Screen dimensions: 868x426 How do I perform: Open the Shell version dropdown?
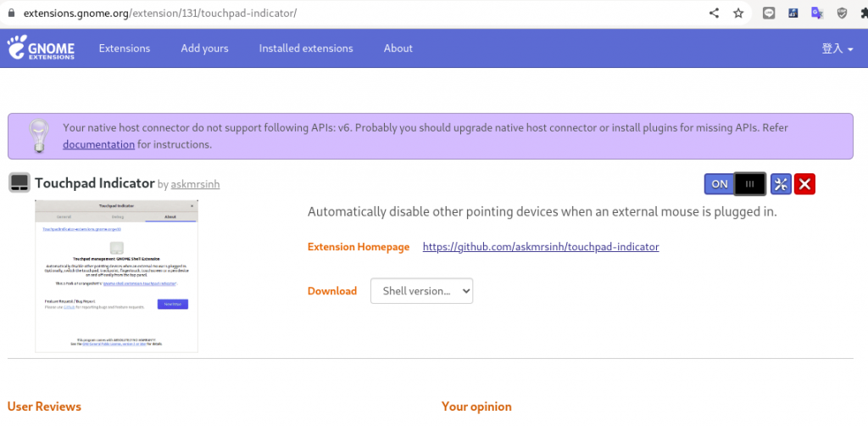tap(421, 291)
